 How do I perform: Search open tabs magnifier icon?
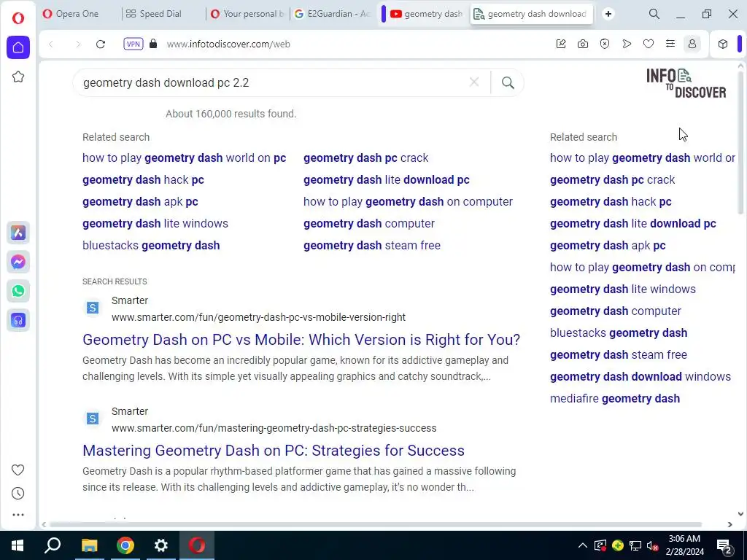654,14
